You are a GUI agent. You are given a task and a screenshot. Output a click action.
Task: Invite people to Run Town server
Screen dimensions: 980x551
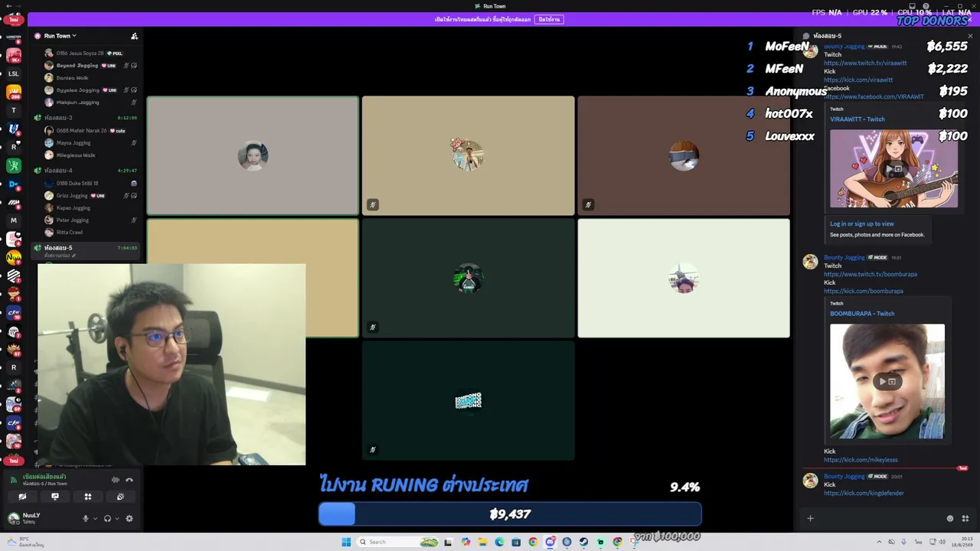134,36
